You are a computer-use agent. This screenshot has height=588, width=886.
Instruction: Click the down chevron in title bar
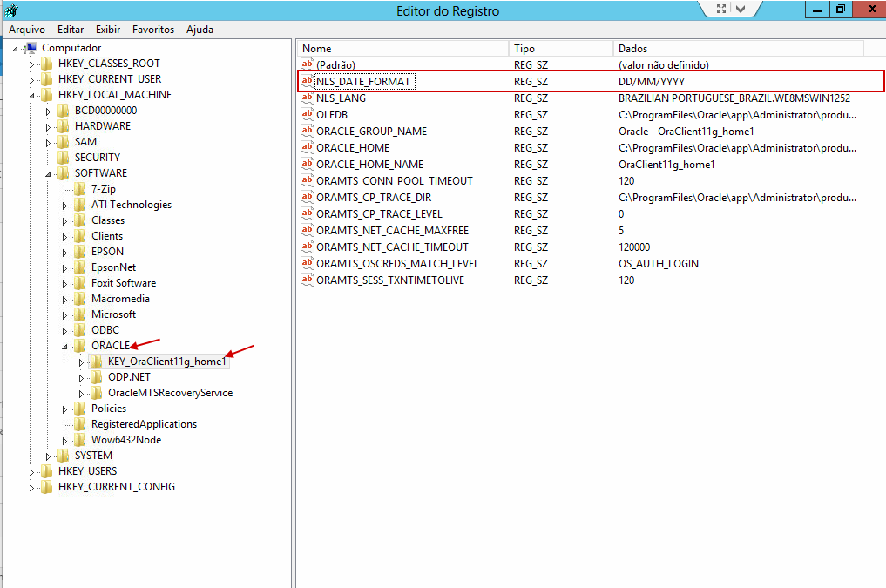741,9
